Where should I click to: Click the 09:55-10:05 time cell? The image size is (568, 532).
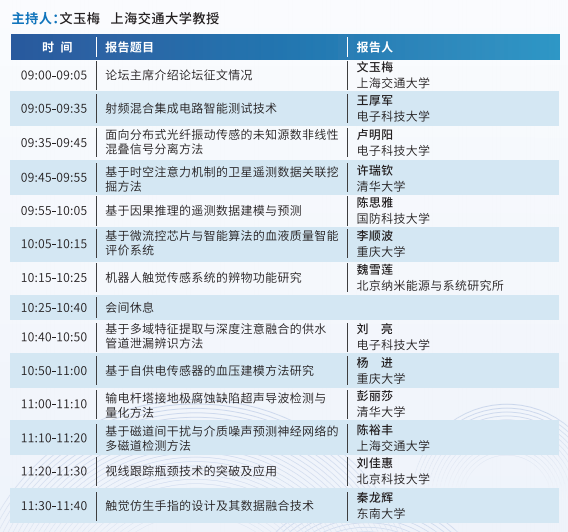(x=54, y=211)
